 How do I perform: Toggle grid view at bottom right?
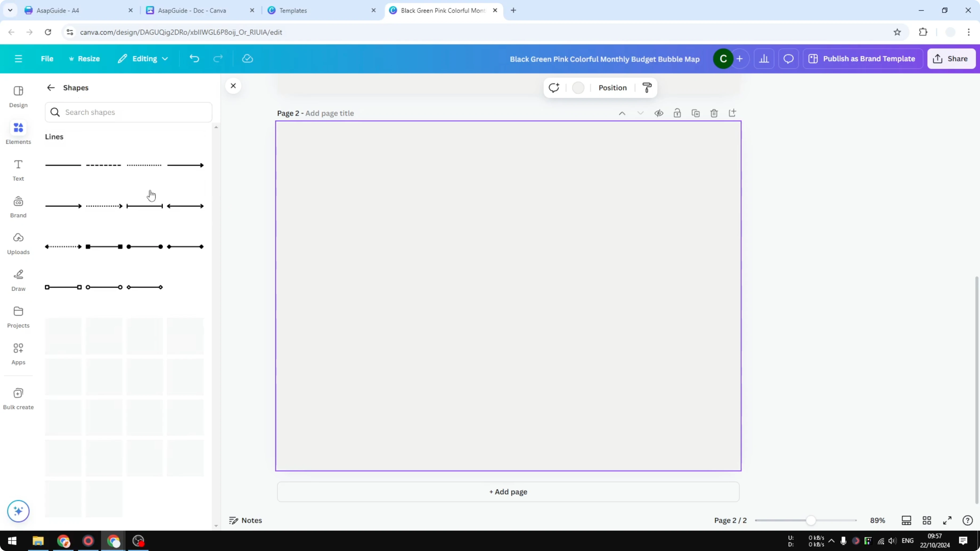[x=927, y=520]
